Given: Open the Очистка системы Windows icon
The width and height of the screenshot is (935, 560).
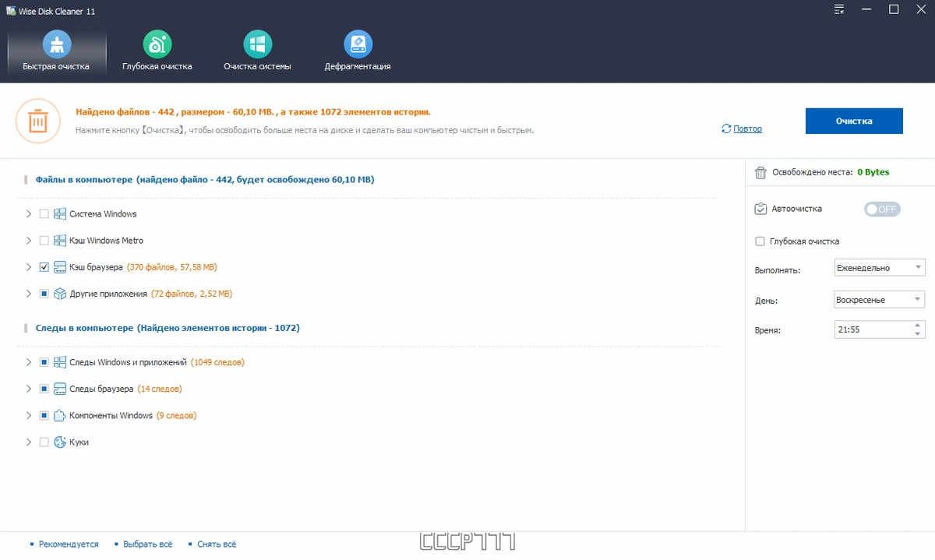Looking at the screenshot, I should (x=257, y=44).
